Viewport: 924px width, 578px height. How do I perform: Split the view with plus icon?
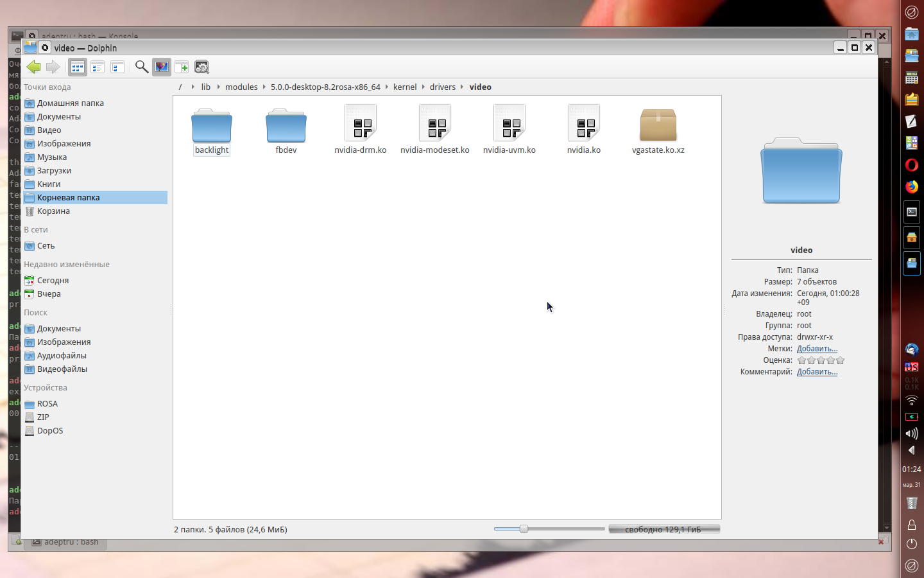tap(182, 67)
